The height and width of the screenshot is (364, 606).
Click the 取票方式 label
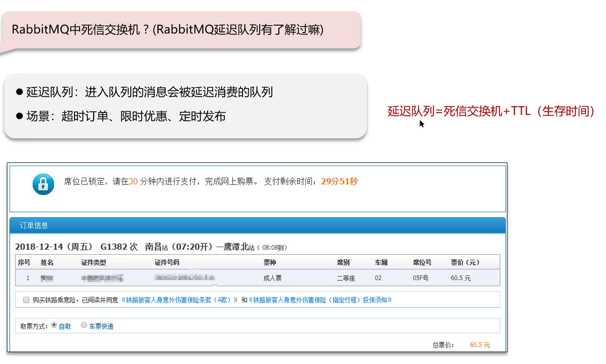pos(34,326)
